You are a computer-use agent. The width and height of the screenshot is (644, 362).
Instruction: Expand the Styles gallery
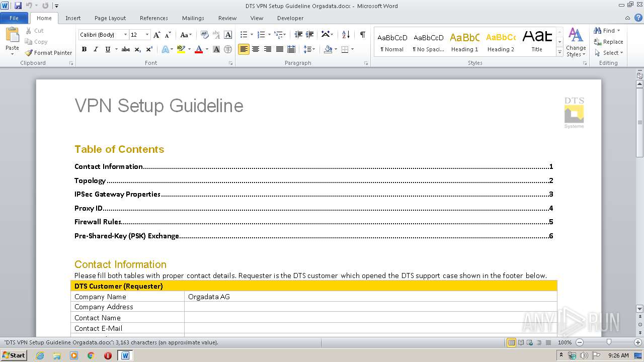pyautogui.click(x=559, y=52)
